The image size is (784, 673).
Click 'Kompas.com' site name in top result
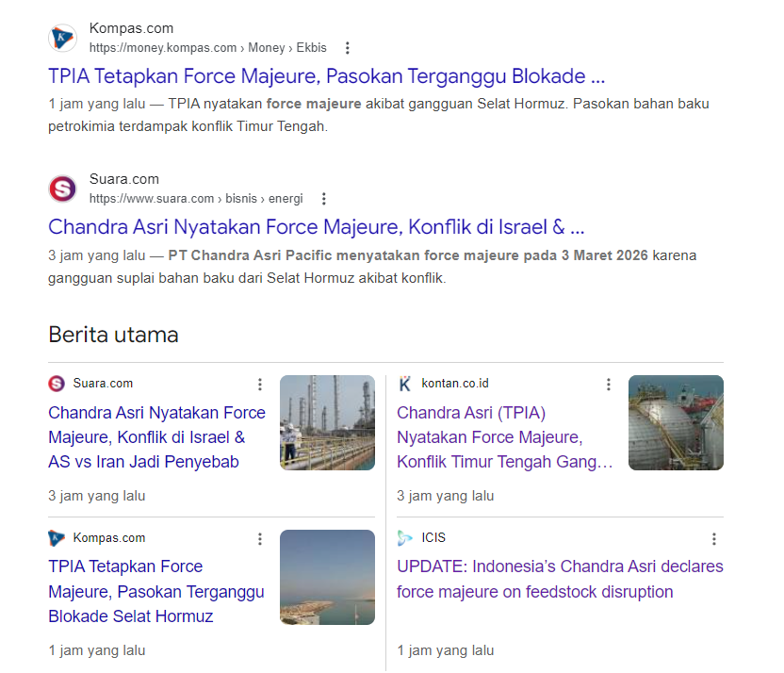click(x=132, y=28)
